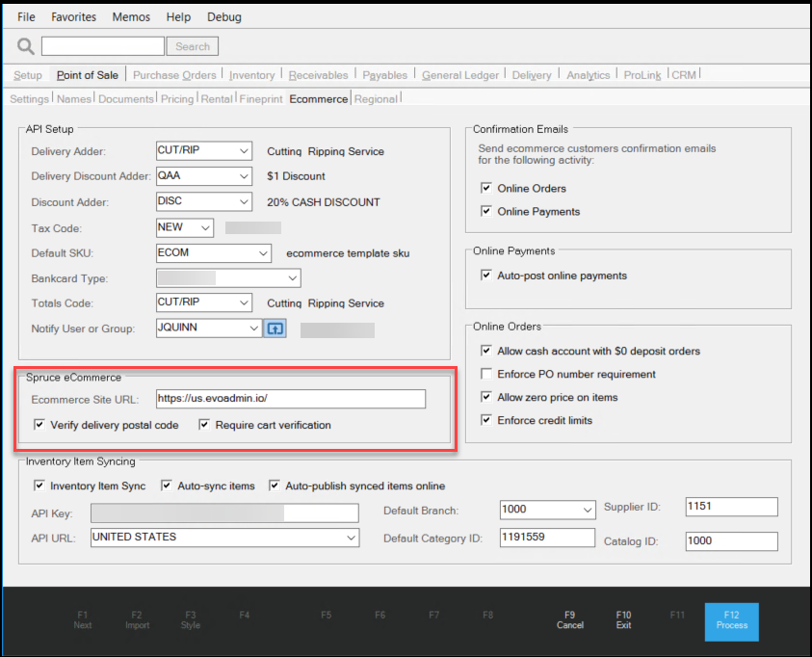
Task: Click the magnifying glass search icon
Action: pos(26,46)
